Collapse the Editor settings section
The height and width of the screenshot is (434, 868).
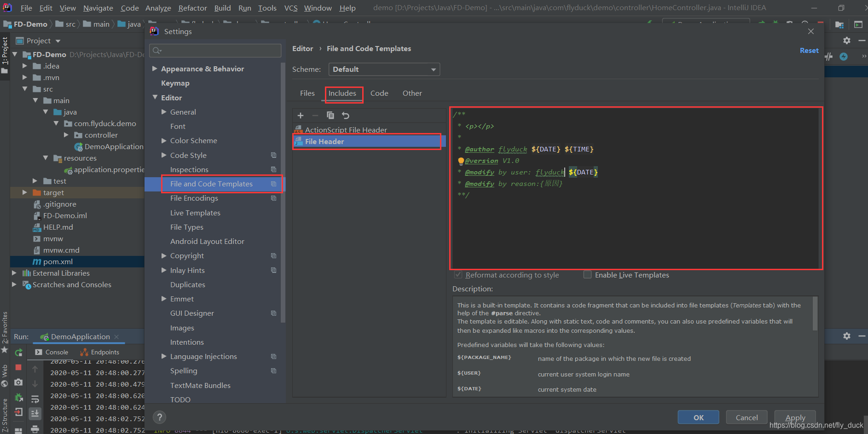click(155, 98)
